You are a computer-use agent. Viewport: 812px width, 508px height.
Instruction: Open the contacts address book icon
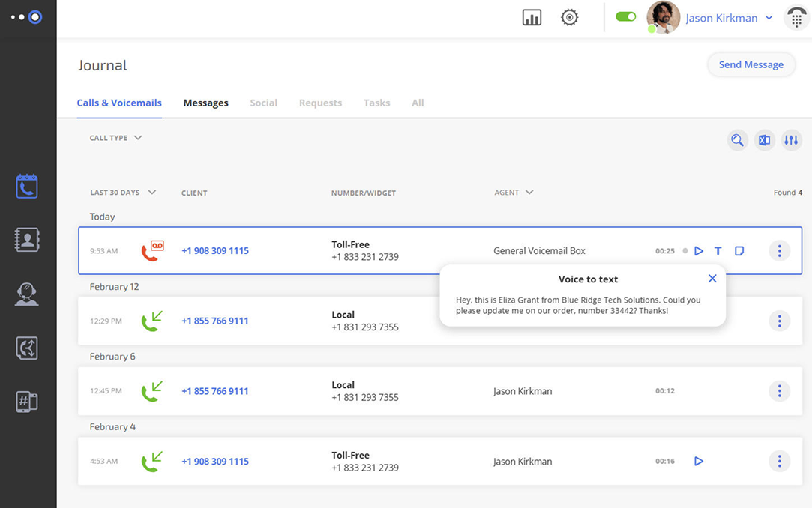27,240
